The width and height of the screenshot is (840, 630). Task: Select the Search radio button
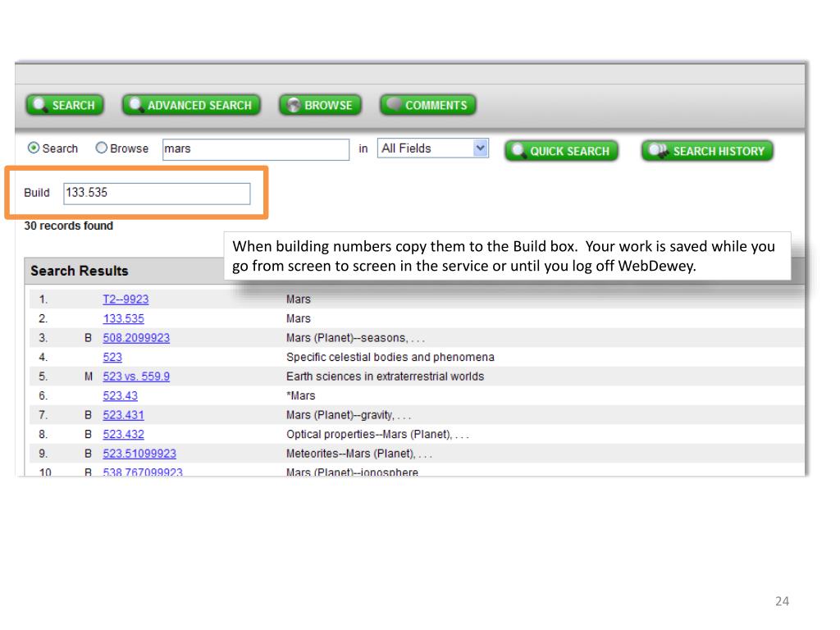pyautogui.click(x=34, y=148)
